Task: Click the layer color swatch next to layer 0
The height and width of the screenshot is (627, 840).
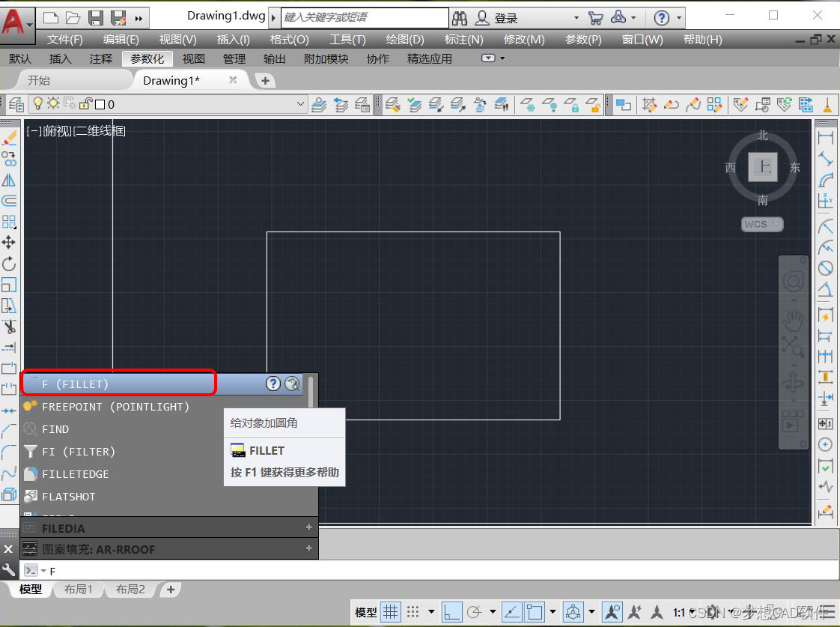Action: [x=99, y=103]
